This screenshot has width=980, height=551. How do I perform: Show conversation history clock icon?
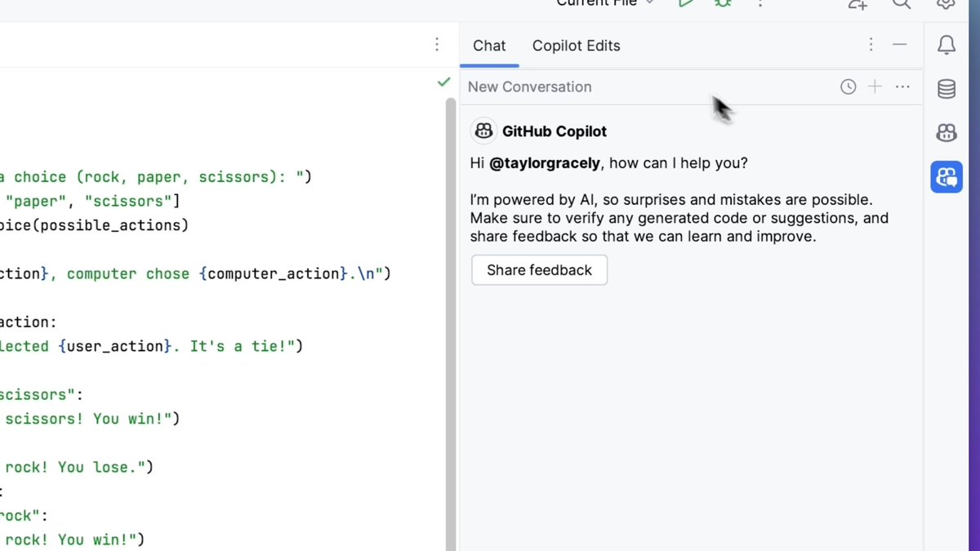tap(849, 87)
